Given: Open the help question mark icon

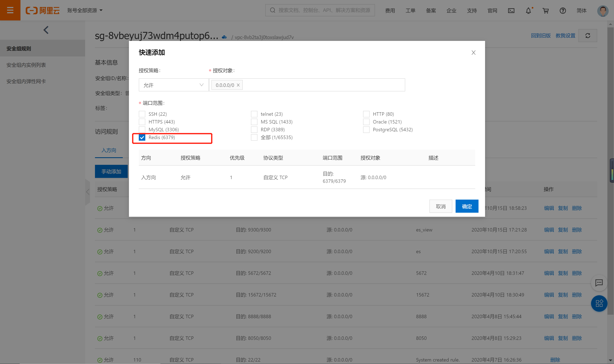Looking at the screenshot, I should click(x=563, y=11).
